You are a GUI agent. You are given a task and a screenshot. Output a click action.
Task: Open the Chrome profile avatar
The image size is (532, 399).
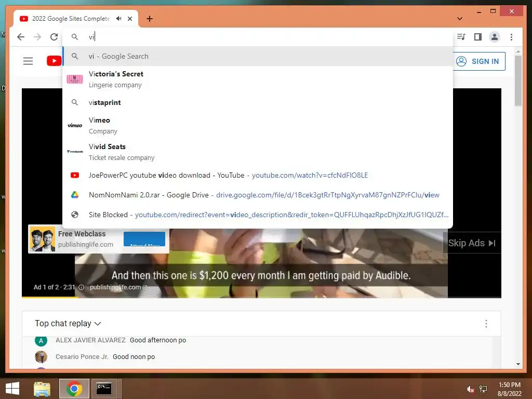(x=495, y=37)
